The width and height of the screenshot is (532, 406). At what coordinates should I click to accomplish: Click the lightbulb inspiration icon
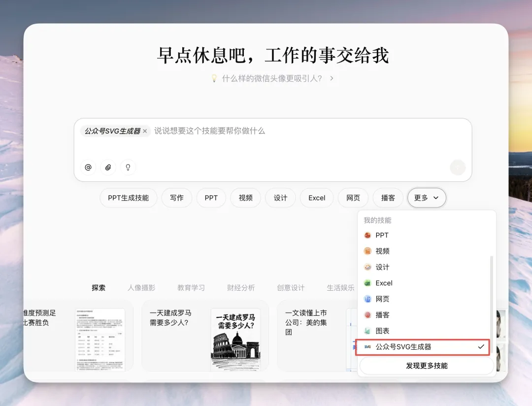(128, 167)
